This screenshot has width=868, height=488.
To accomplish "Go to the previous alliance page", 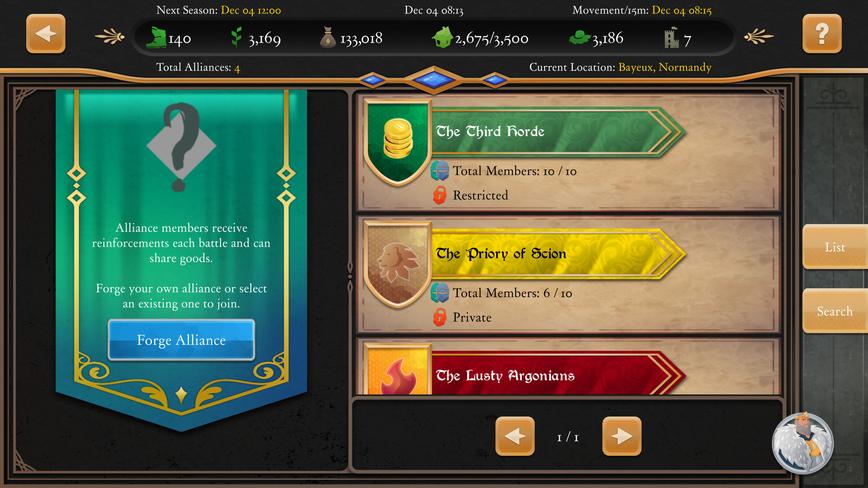I will 515,436.
